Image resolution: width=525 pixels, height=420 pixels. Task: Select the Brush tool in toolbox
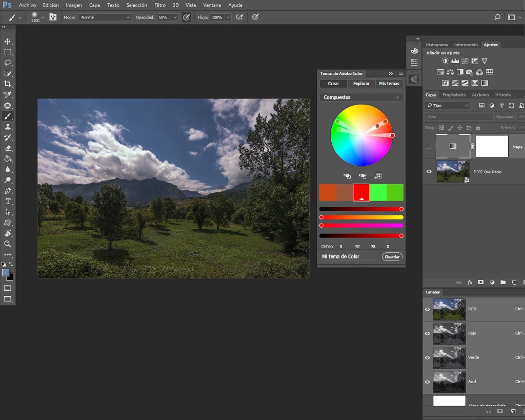(x=7, y=116)
